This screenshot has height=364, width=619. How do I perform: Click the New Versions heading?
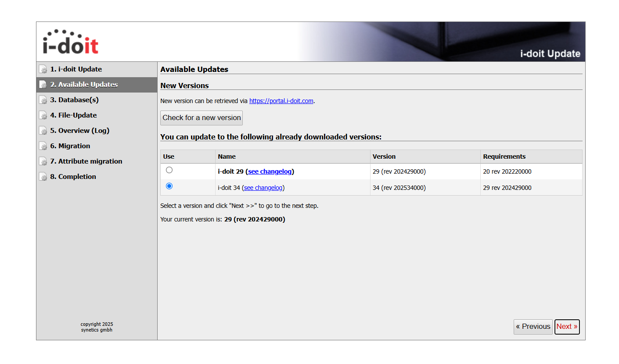click(184, 86)
